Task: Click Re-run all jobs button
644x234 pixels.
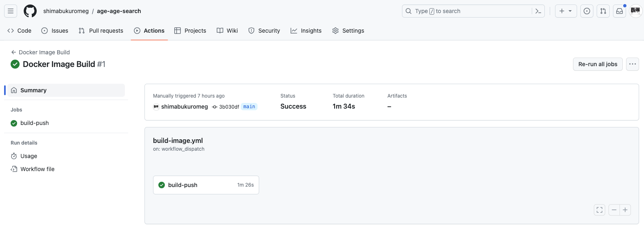Action: click(x=597, y=64)
